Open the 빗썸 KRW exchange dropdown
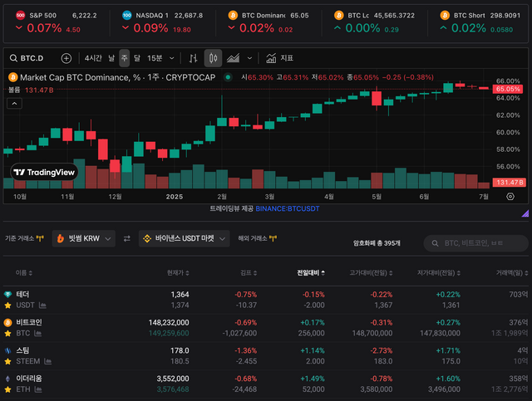 click(x=84, y=238)
